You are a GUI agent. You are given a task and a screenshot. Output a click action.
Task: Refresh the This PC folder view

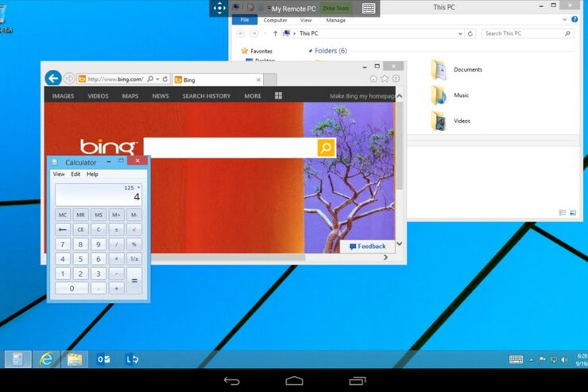[x=470, y=33]
